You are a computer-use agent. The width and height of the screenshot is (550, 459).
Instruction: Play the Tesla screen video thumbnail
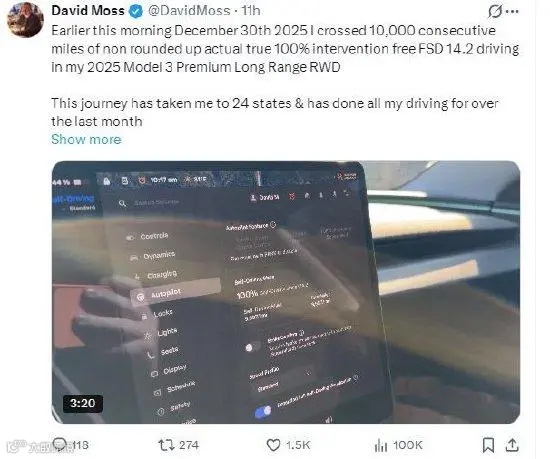[286, 292]
